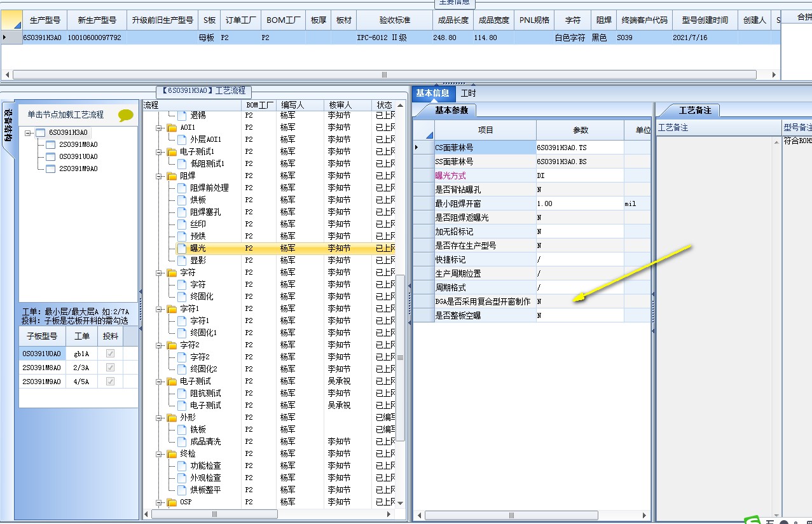The image size is (812, 524).
Task: Click the node icon of 2S0391M9A0 in structure tree
Action: (51, 169)
